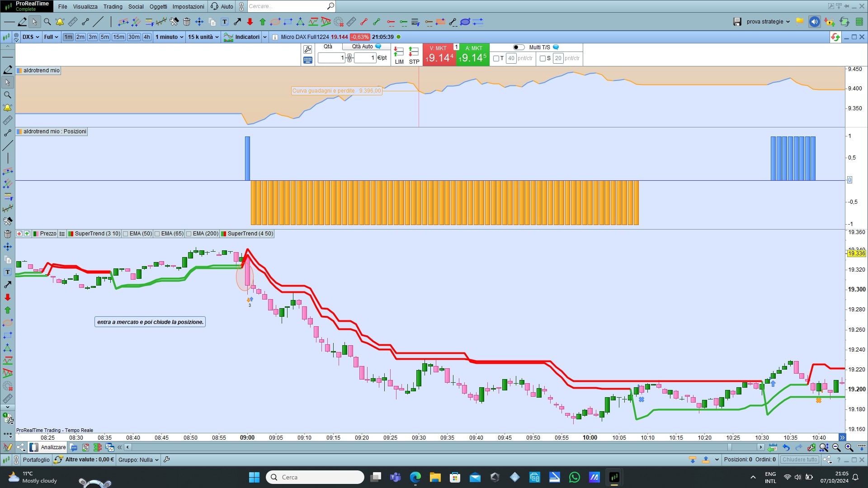
Task: Open the prova strategie dropdown
Action: tap(768, 22)
